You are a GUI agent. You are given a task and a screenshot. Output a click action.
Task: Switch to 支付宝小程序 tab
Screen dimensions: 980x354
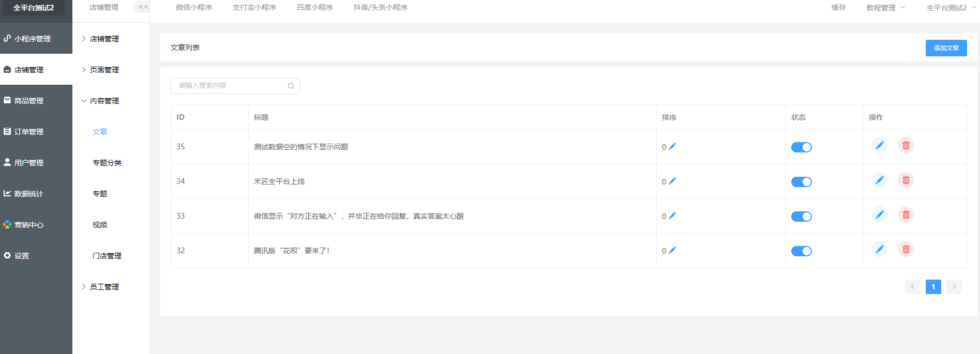click(254, 7)
